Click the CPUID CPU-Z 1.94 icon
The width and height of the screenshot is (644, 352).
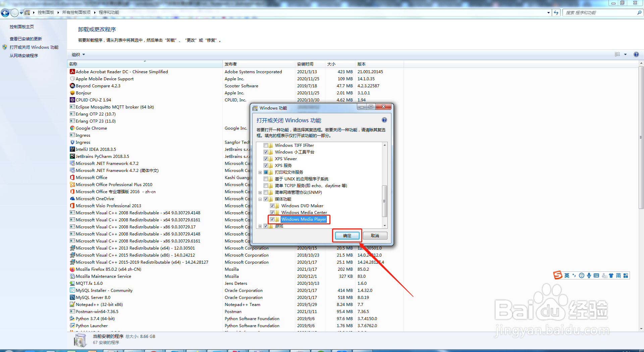click(x=72, y=100)
